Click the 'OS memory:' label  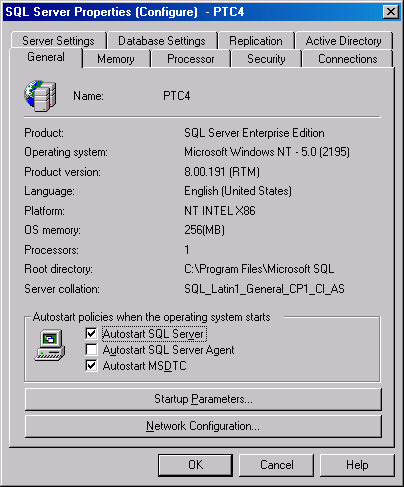(x=52, y=230)
